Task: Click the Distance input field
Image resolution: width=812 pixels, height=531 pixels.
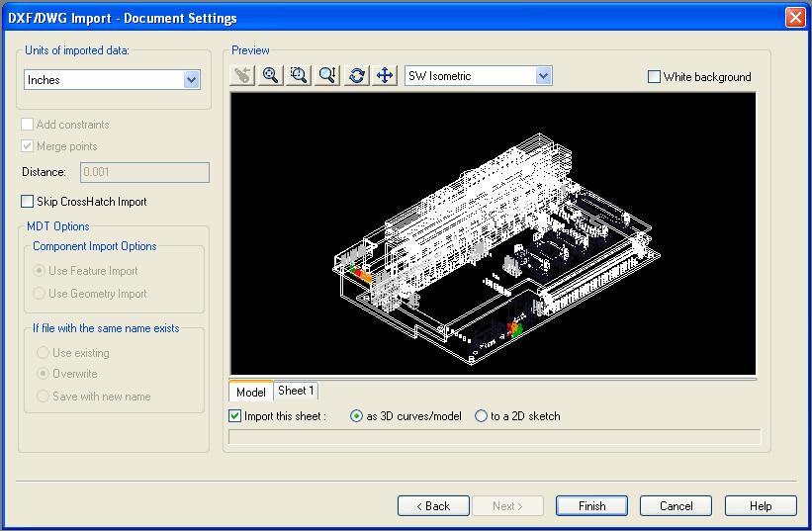Action: point(144,172)
